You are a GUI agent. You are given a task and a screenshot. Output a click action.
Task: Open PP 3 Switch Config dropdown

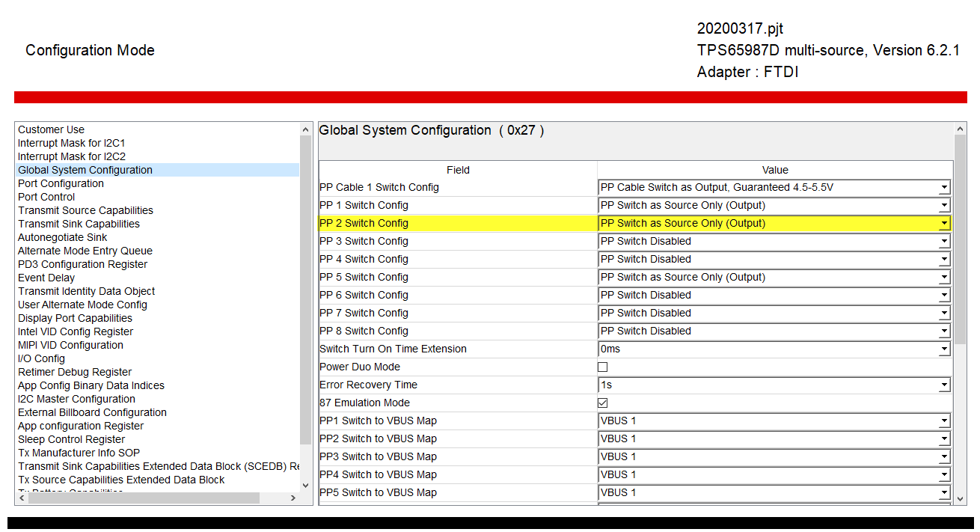click(774, 241)
